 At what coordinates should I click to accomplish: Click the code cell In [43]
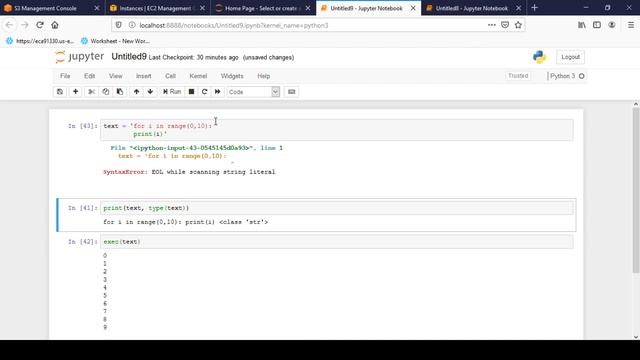337,130
